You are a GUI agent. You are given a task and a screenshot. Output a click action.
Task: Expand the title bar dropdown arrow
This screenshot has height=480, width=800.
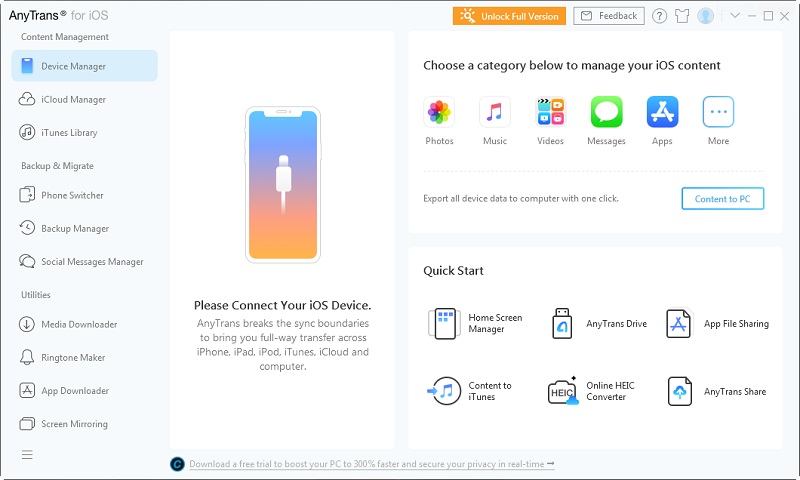[735, 16]
